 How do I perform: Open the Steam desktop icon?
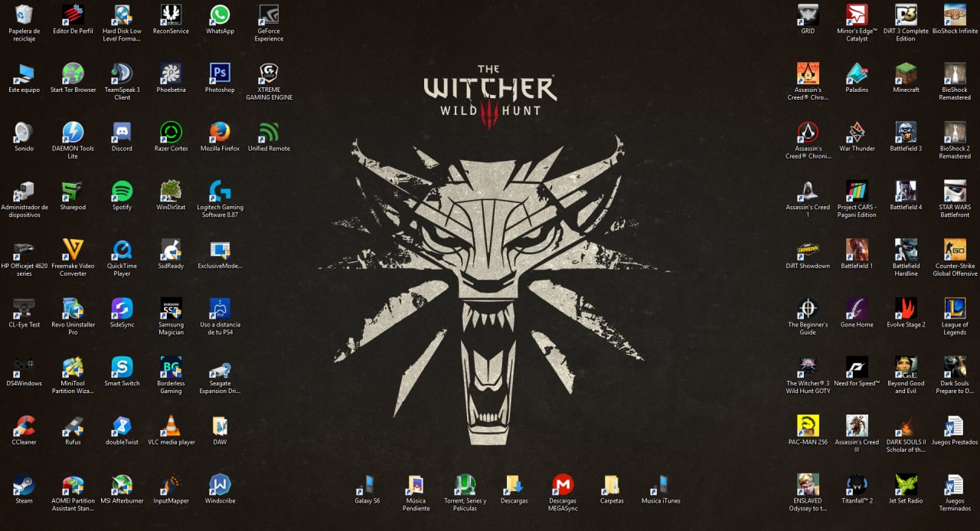[x=24, y=485]
